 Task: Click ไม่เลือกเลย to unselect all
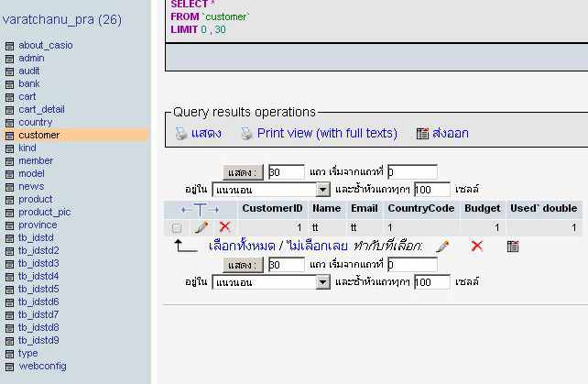tap(317, 247)
